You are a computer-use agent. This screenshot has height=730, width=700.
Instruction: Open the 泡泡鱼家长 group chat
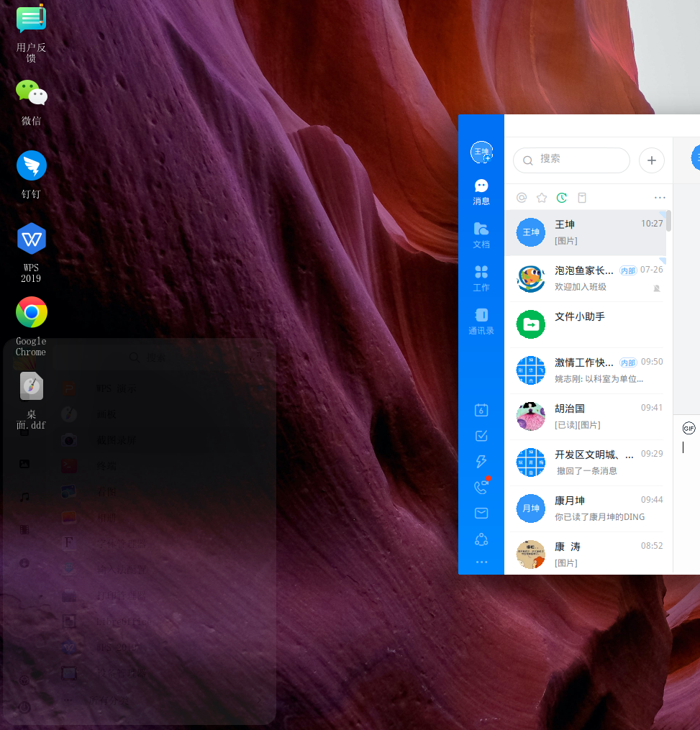pos(586,278)
